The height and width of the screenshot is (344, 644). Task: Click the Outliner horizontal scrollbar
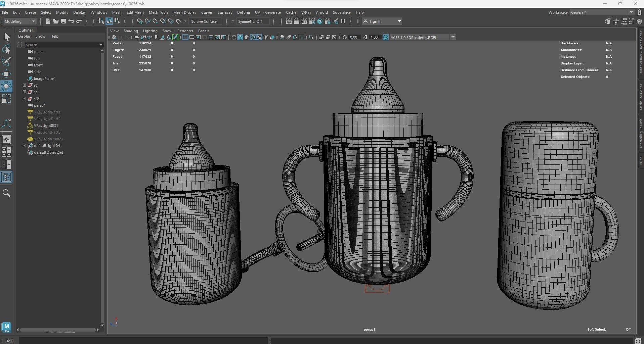coord(58,330)
